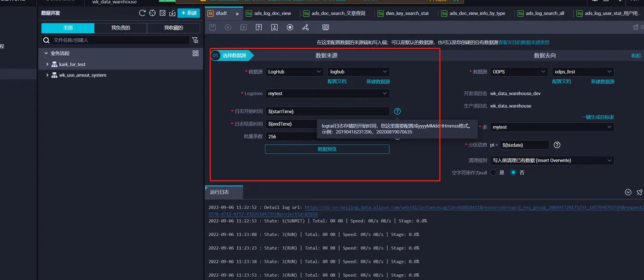Click the 日志开始时间 ${startTime} field
This screenshot has width=644, height=280.
tap(328, 111)
